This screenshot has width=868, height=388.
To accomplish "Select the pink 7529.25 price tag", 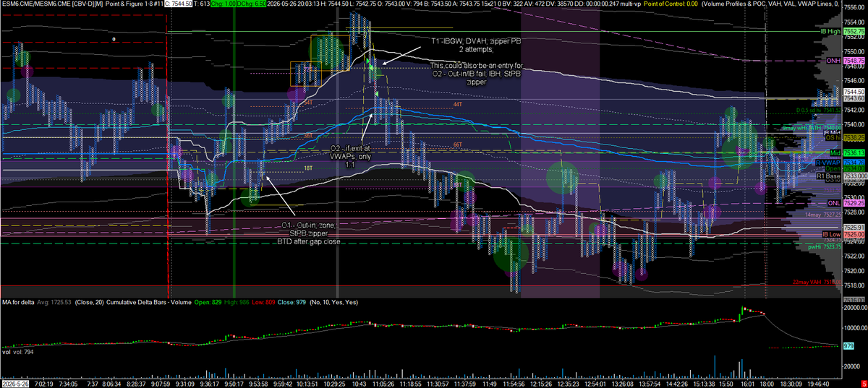I will (854, 204).
